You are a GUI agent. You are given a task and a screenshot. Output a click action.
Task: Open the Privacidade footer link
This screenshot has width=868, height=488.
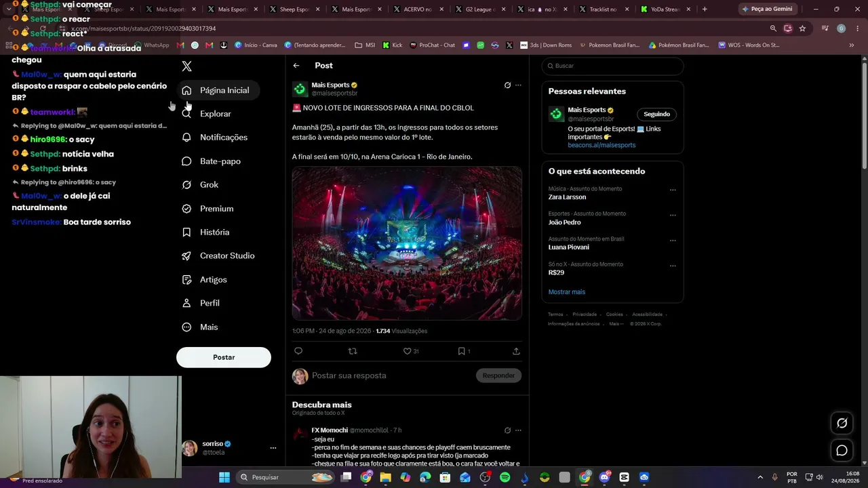click(x=585, y=314)
